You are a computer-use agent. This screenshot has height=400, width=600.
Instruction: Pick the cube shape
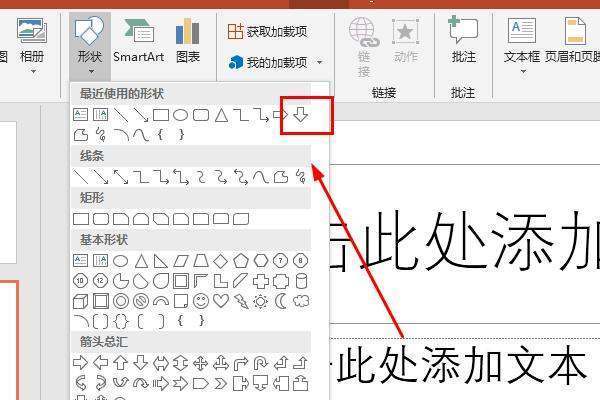[x=80, y=301]
